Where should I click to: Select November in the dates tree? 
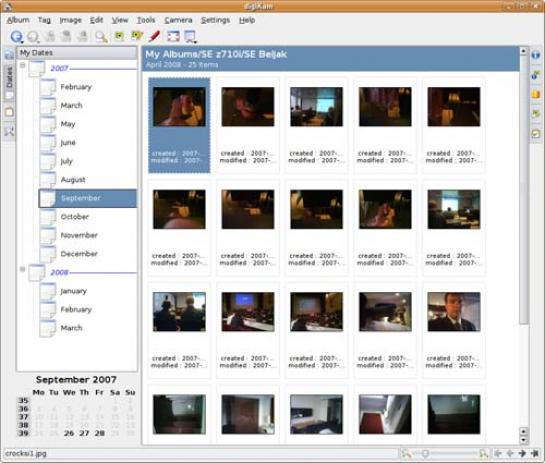pyautogui.click(x=79, y=235)
